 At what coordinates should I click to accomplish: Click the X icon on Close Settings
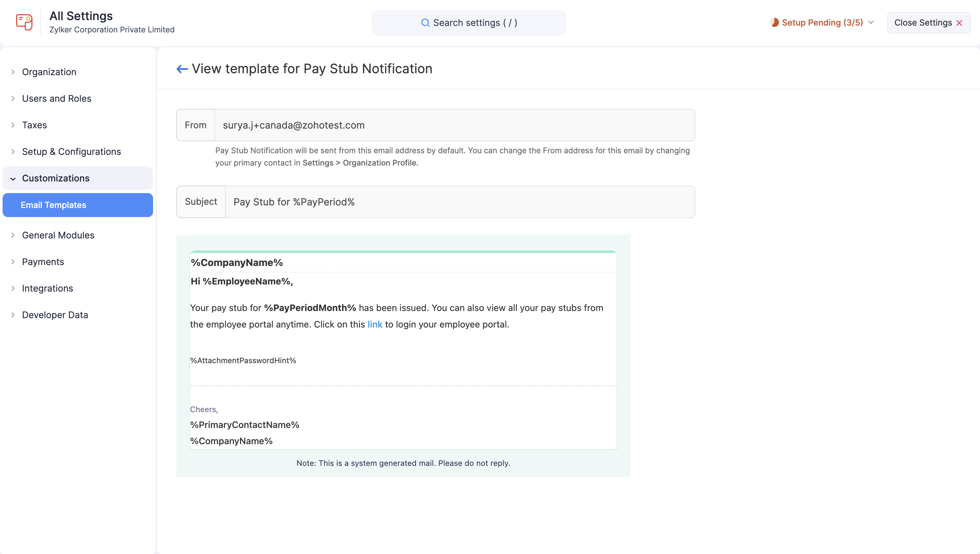(959, 23)
